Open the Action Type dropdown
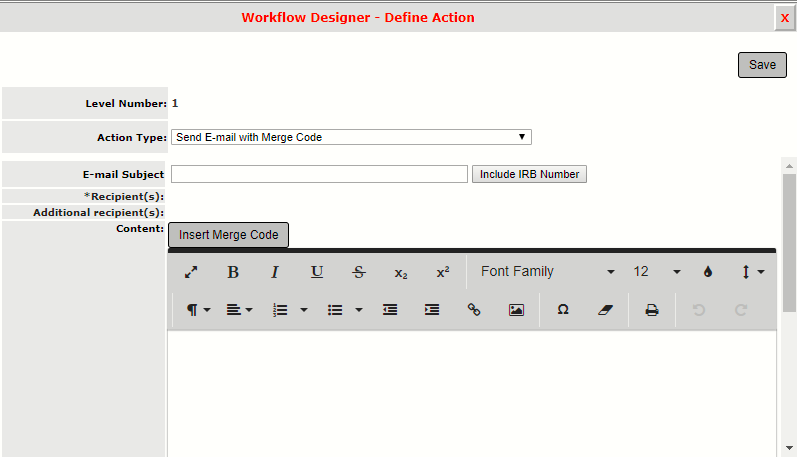Screen dimensions: 797x457 351,137
